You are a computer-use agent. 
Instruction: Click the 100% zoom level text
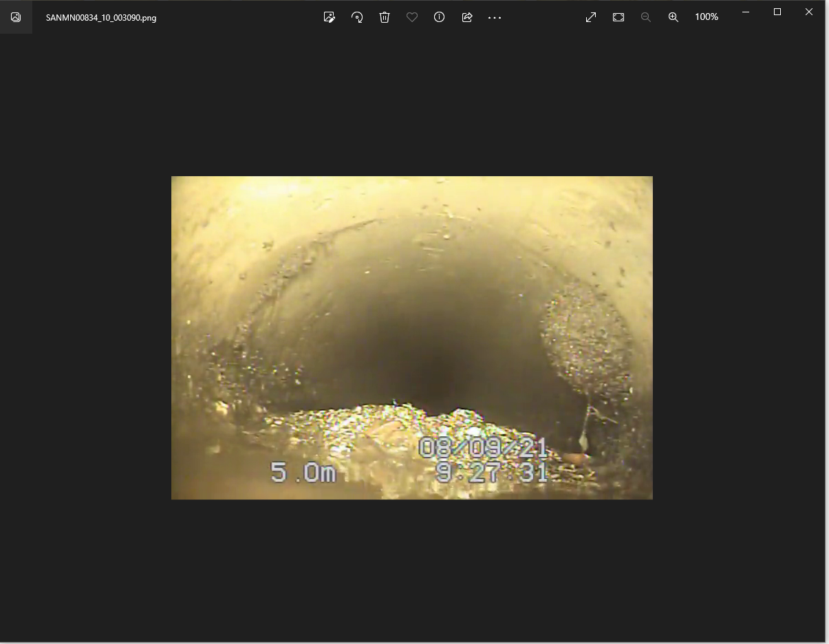point(707,17)
